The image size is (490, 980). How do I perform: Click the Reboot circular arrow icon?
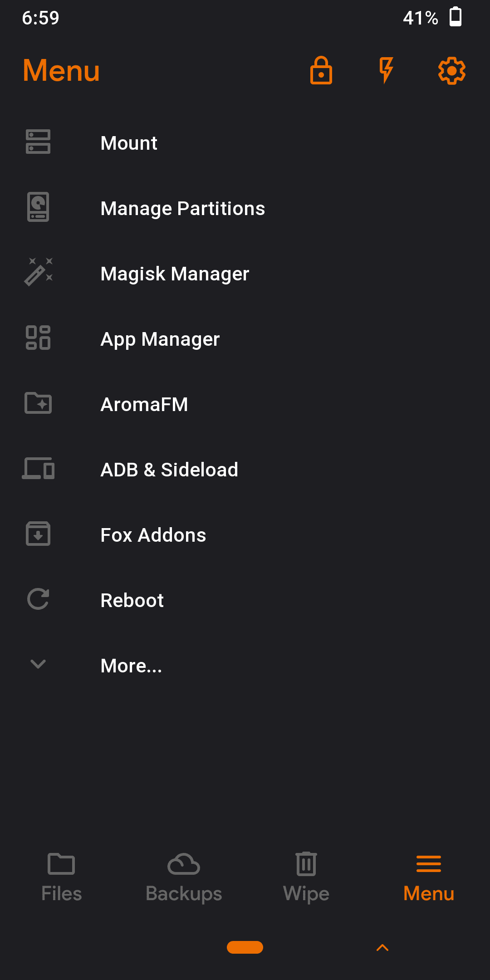[x=38, y=599]
